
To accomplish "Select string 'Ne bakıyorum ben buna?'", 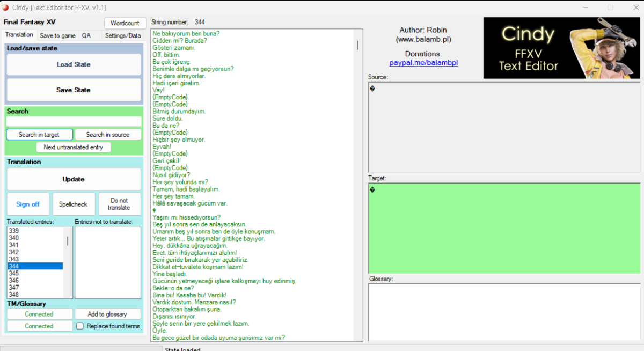I will tap(186, 33).
